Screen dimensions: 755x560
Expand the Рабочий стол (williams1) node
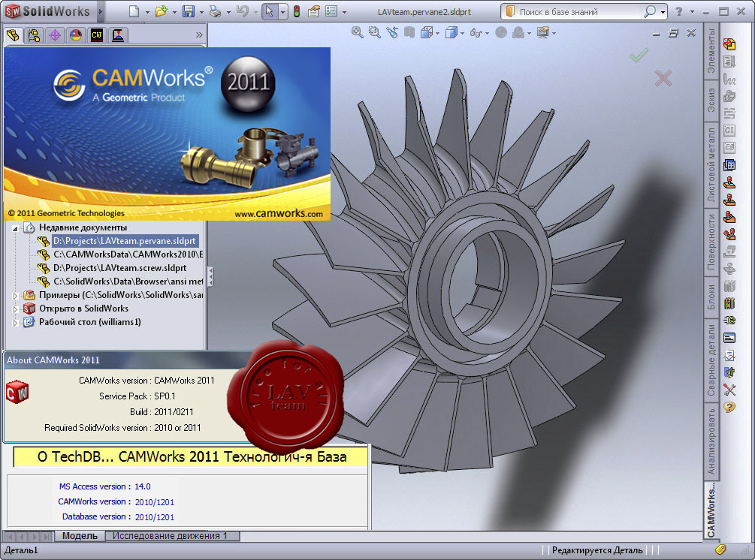(x=15, y=322)
